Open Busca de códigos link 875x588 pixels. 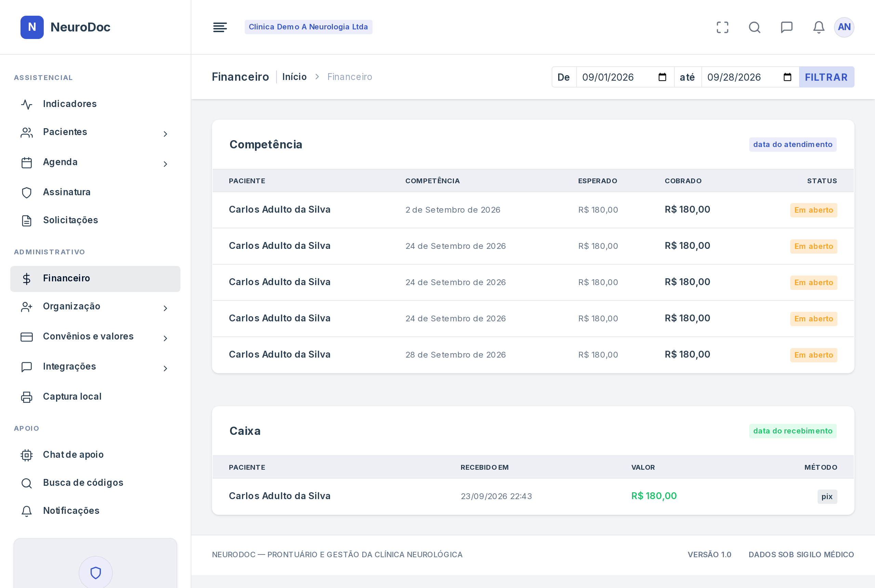(95, 483)
